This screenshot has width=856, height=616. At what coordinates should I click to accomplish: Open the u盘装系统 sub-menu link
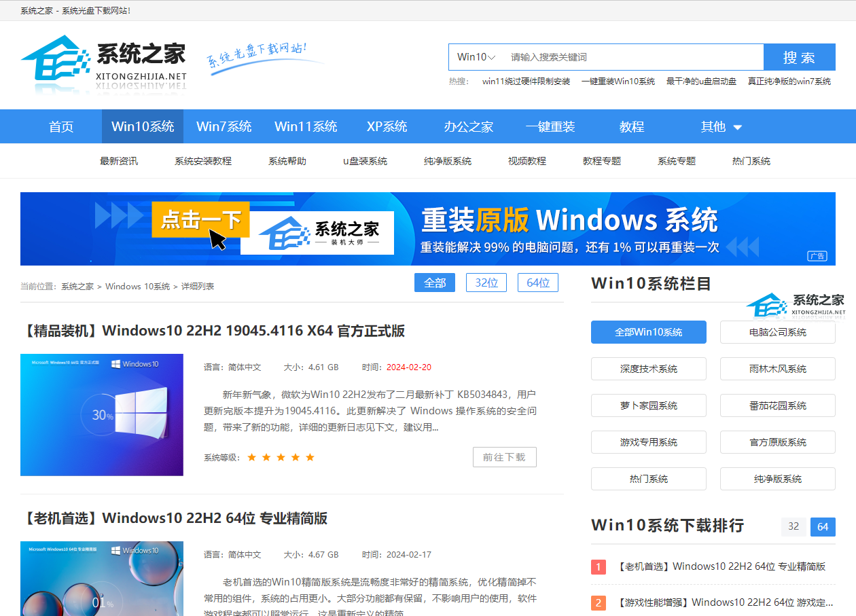(365, 161)
